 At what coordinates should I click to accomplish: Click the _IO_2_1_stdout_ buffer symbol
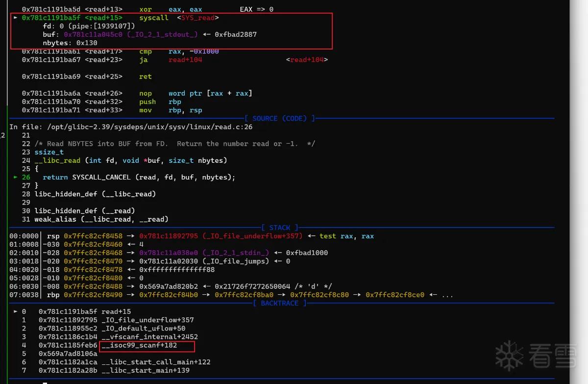[x=166, y=34]
